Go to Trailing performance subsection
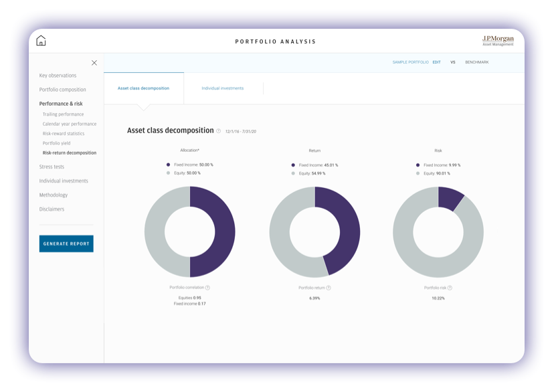The width and height of the screenshot is (554, 392). [64, 114]
